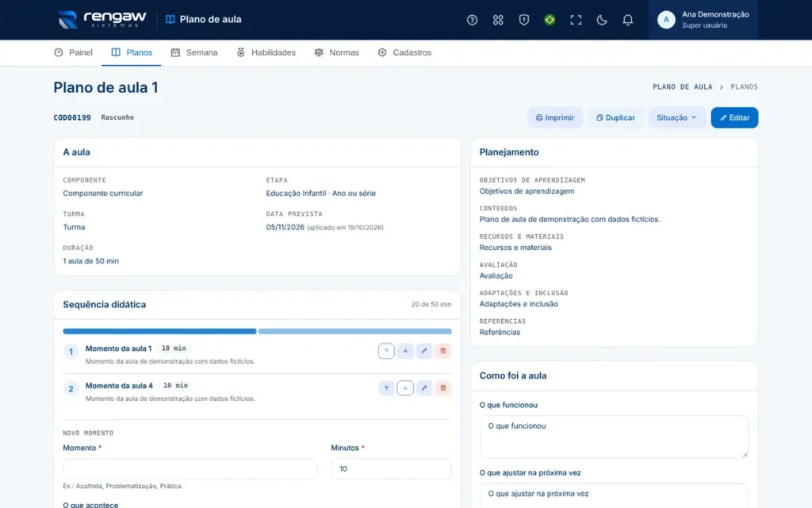Click the date 05/11/2026
The height and width of the screenshot is (508, 812).
coord(285,227)
